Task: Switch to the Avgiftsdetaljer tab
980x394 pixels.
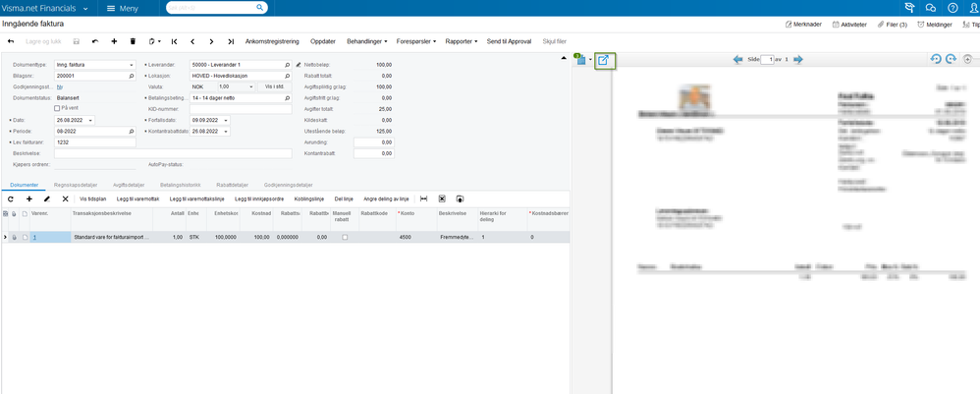Action: [x=129, y=185]
